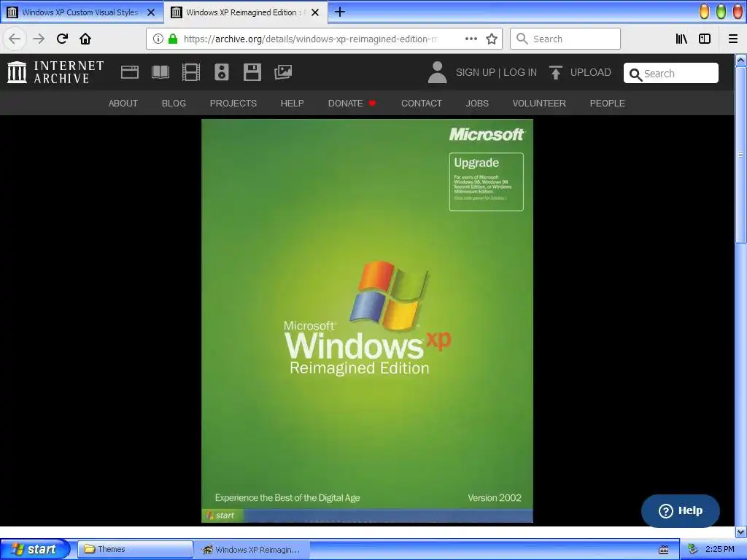
Task: Close the Windows XP Reimagined Edition tab
Action: pyautogui.click(x=315, y=12)
